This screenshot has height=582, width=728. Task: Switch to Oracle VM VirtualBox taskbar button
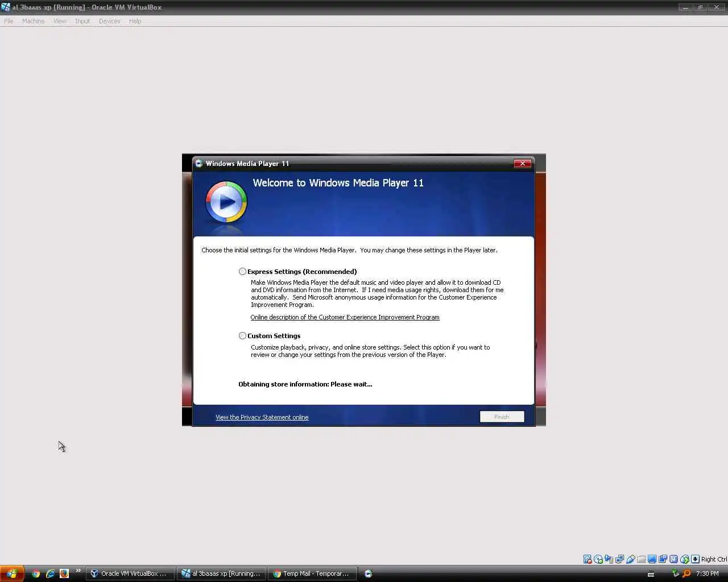[x=130, y=573]
